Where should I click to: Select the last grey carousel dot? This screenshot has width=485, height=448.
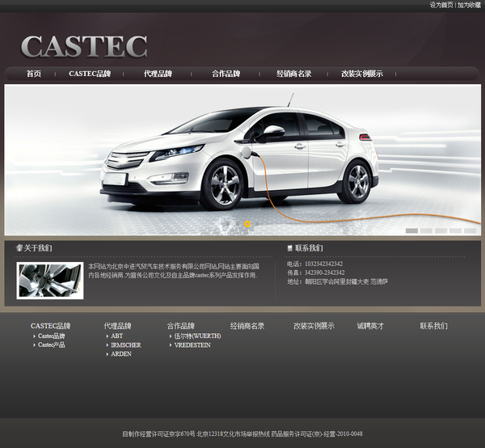click(257, 224)
